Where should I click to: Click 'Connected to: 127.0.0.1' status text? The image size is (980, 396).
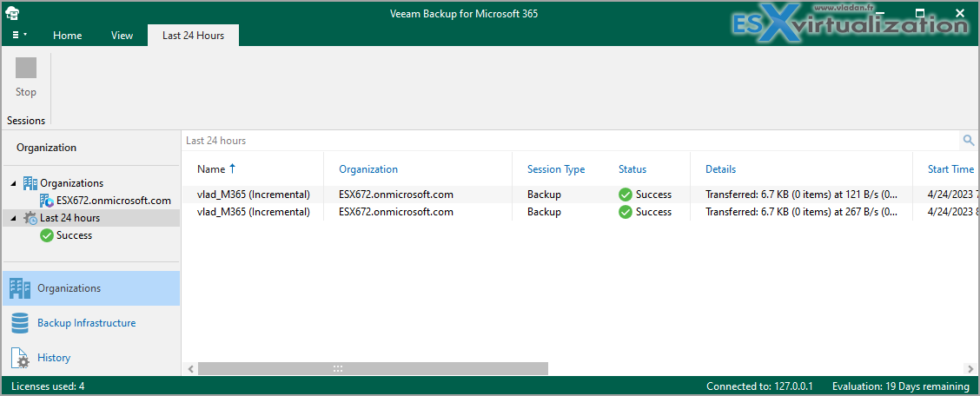761,386
